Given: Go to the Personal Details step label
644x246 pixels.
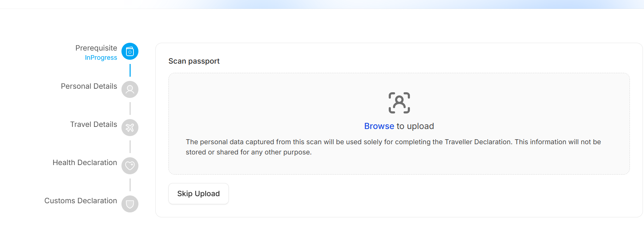Looking at the screenshot, I should pos(89,86).
